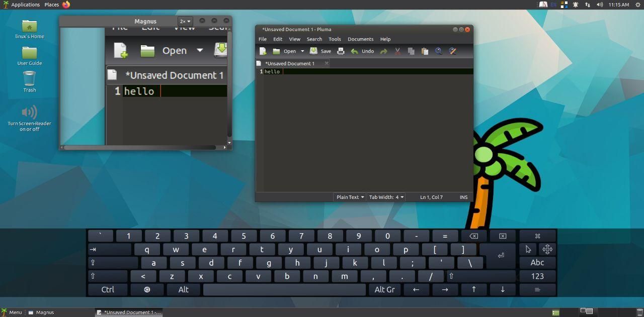The image size is (644, 317).
Task: Open the Trash desktop icon
Action: click(x=29, y=81)
